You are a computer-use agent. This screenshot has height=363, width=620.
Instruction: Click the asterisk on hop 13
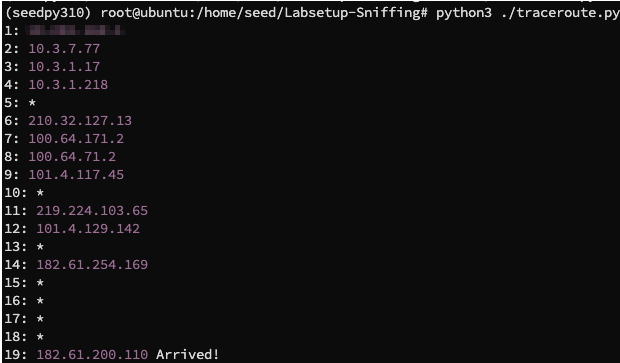[x=40, y=247]
